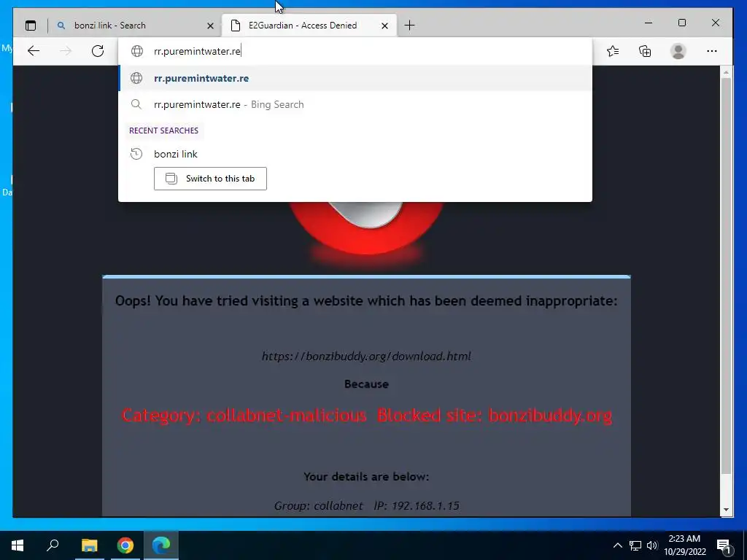This screenshot has width=747, height=560.
Task: Click the vertical scrollbar thumb of page
Action: click(726, 276)
